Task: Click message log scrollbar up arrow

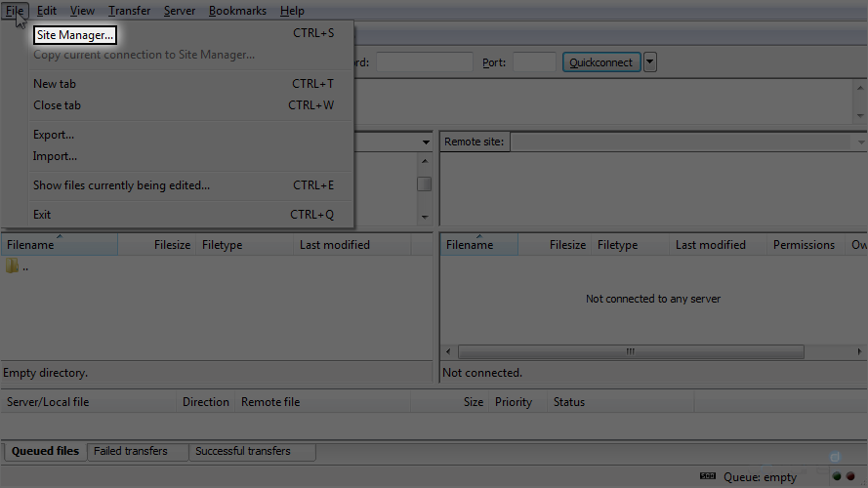Action: [860, 88]
